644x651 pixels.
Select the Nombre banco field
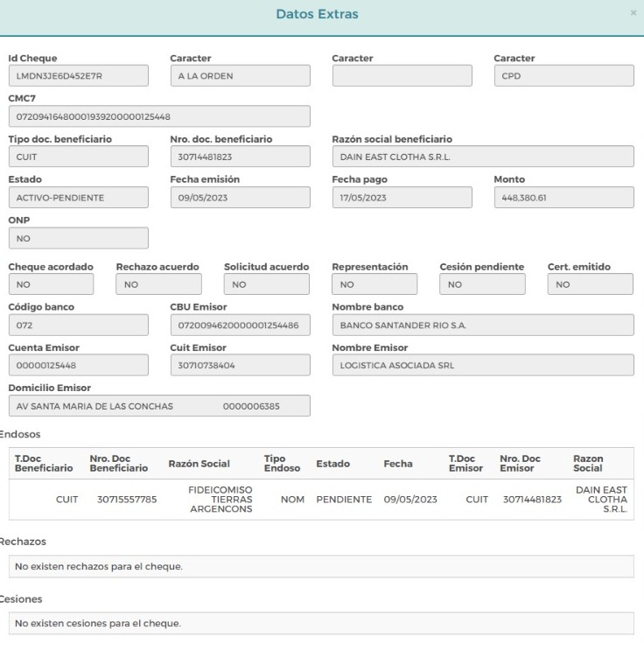click(x=483, y=325)
